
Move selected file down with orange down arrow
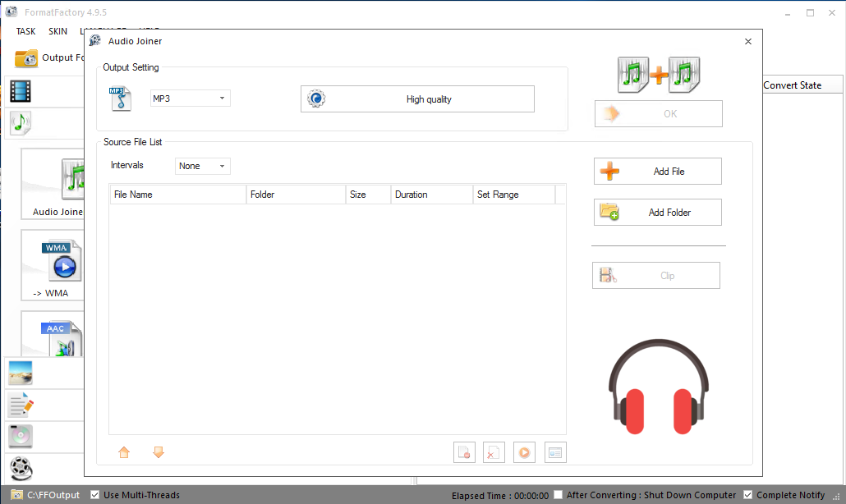click(158, 452)
